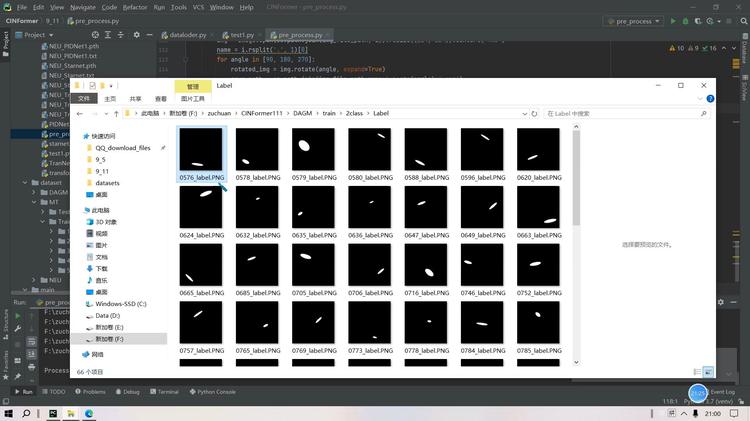Collapse the dataset folder in project tree
750x421 pixels.
click(25, 182)
